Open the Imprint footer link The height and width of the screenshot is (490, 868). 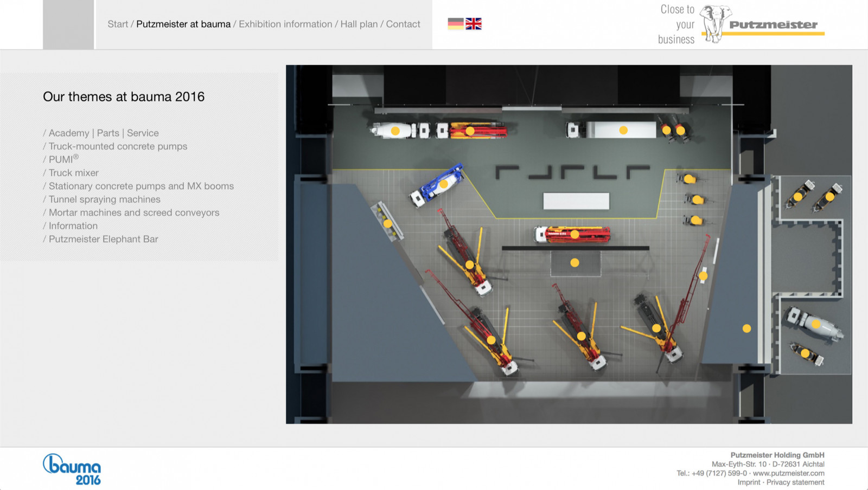(749, 482)
